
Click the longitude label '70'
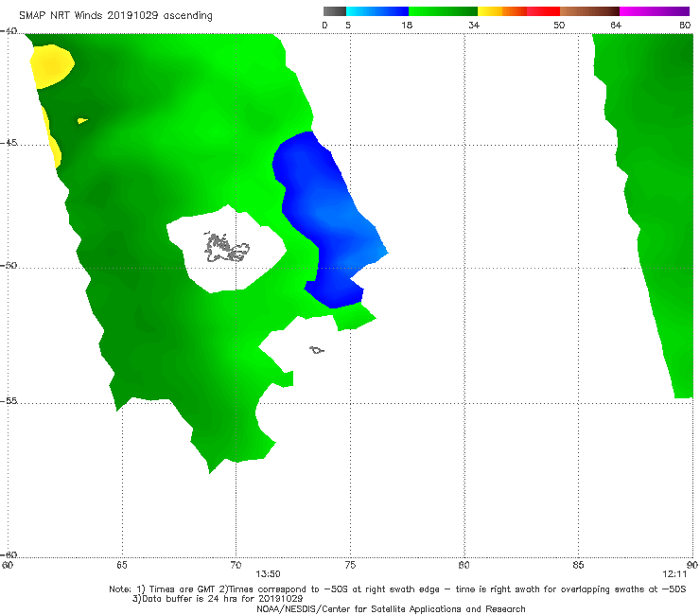coord(236,565)
